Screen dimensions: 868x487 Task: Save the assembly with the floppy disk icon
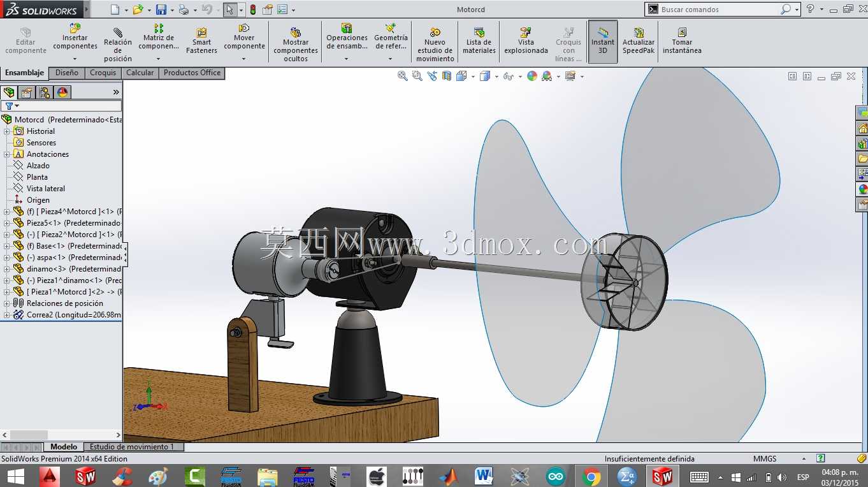[x=161, y=10]
